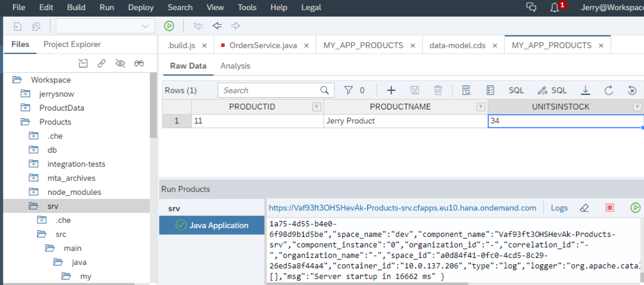Click the refresh table data icon
The image size is (644, 285).
[609, 91]
